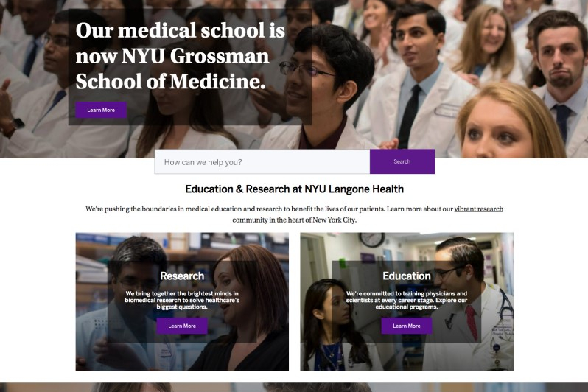Click the 'Education & Research at NYU Langone Health' heading
Viewport: 588px width, 392px height.
(295, 189)
